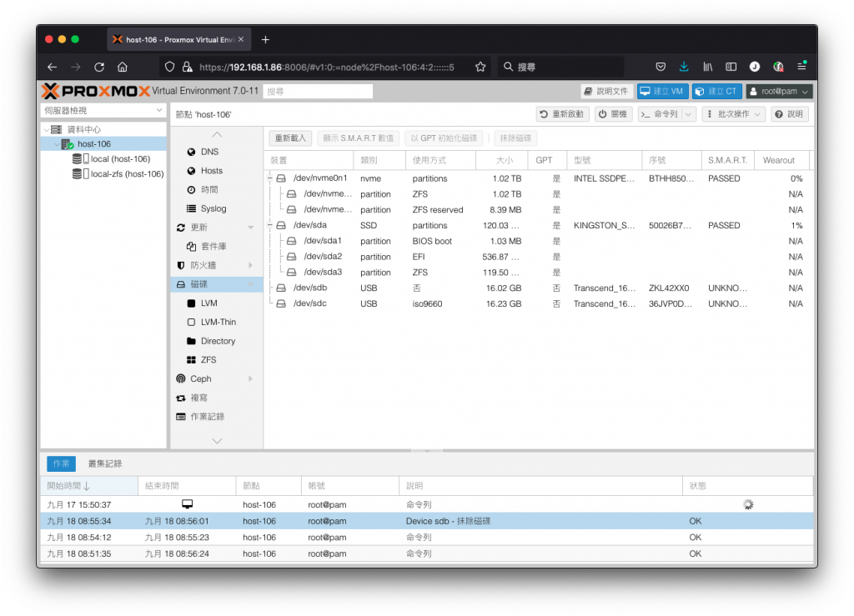Click the 建立 CT button
The height and width of the screenshot is (616, 854).
pos(716,92)
